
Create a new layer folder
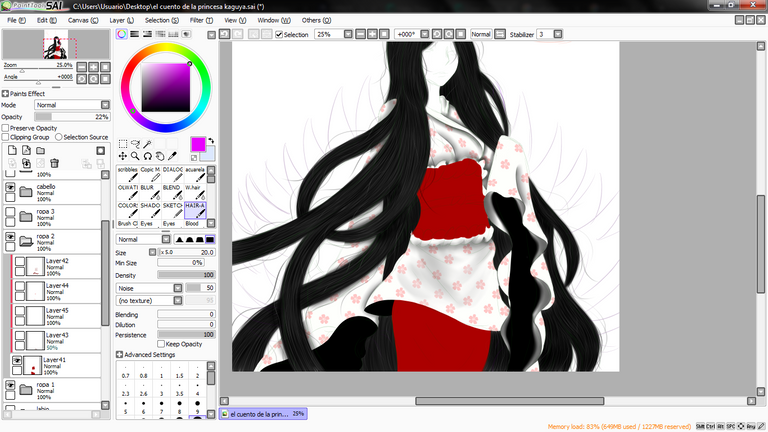[x=41, y=150]
